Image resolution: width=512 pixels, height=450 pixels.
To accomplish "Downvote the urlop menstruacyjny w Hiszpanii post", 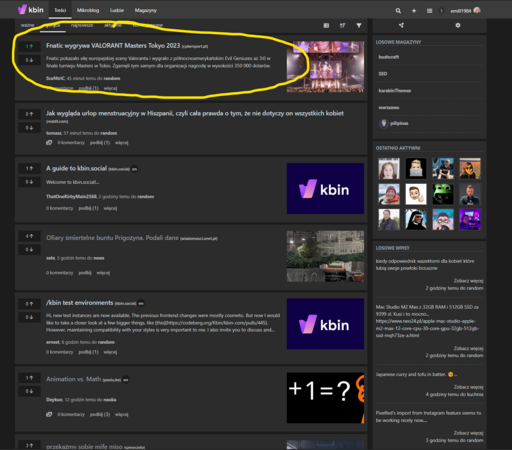I will click(29, 128).
